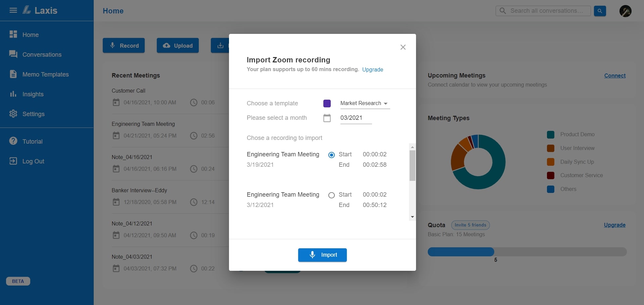Click the User Interview legend swatch

[551, 148]
